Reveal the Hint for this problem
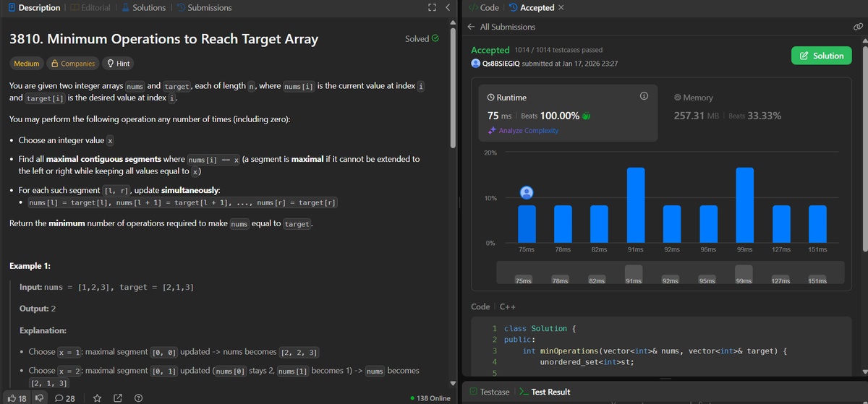Viewport: 868px width, 404px height. tap(119, 64)
